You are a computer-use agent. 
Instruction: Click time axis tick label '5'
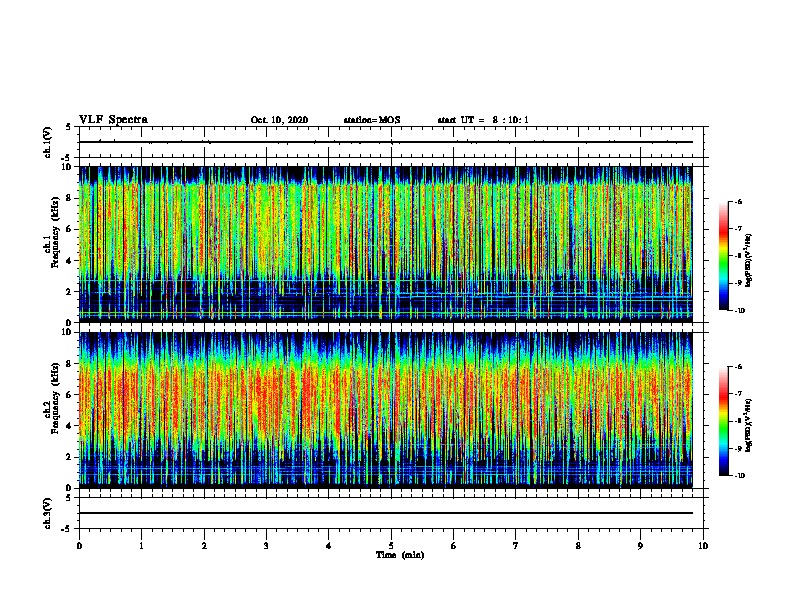tap(391, 546)
